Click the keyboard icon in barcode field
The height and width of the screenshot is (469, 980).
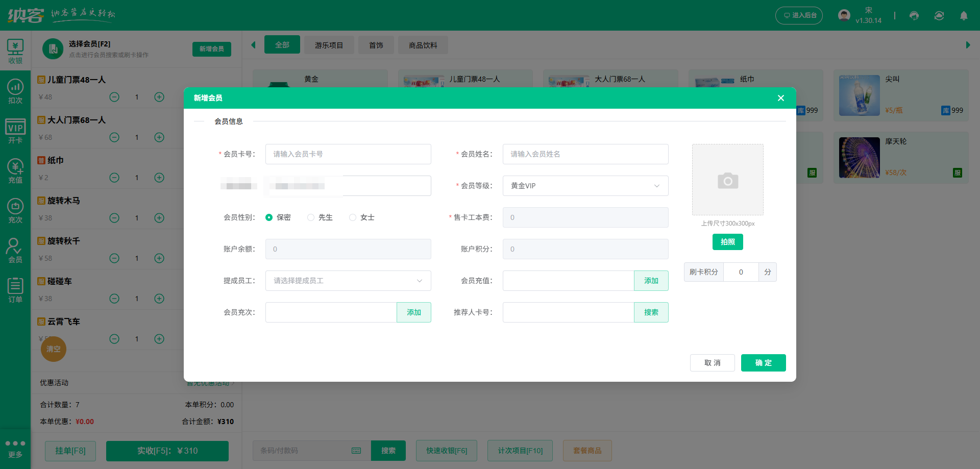356,451
